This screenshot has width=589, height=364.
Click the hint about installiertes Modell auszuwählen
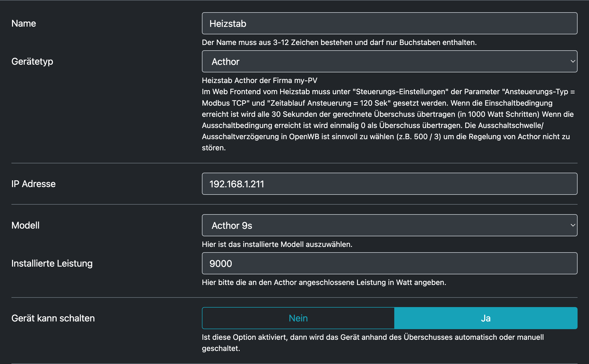[x=277, y=244]
